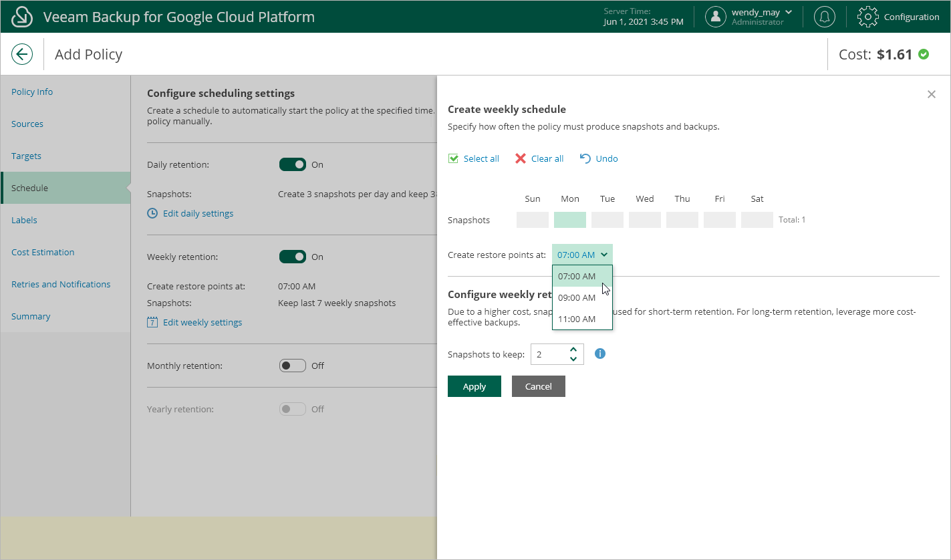Click 'Keep last 7 weekly snapshots' text
The height and width of the screenshot is (560, 951).
(337, 303)
